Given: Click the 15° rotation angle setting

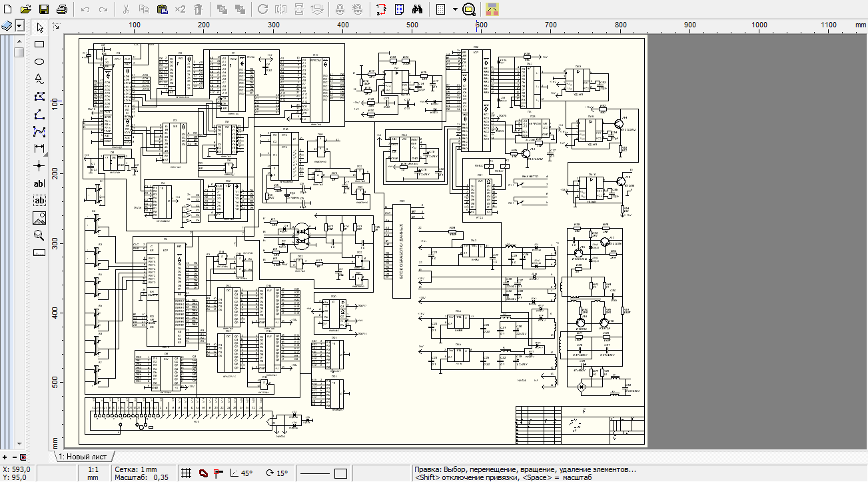Looking at the screenshot, I should [x=278, y=473].
